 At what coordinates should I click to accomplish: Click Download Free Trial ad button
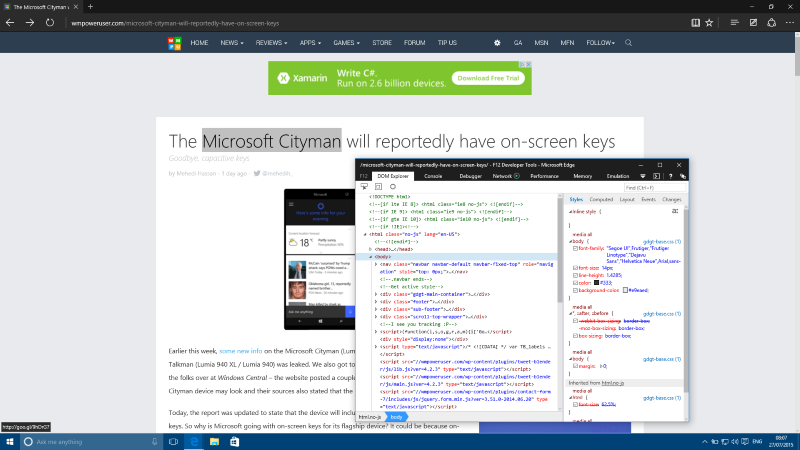[x=488, y=78]
